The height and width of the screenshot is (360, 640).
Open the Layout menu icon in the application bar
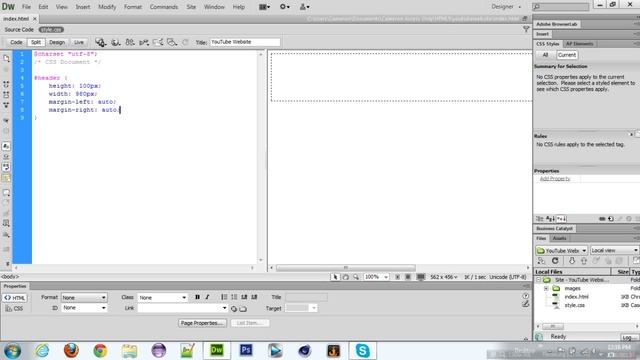(x=264, y=7)
